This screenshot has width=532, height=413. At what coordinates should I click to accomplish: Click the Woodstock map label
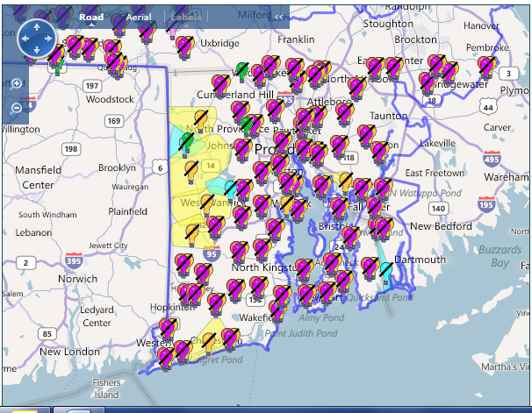coord(110,99)
